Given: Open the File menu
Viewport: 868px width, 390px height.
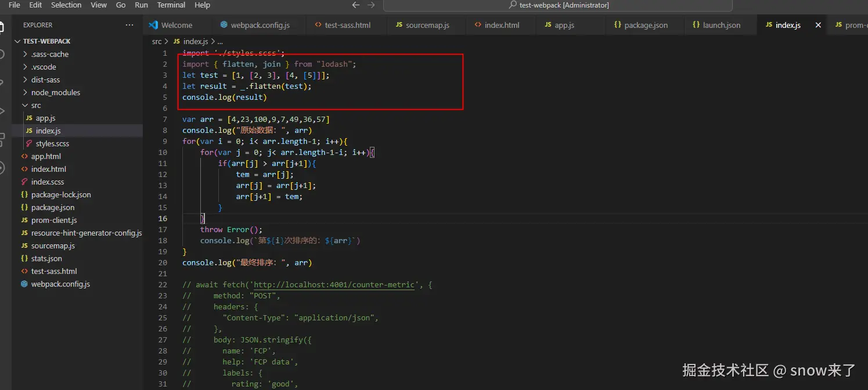Looking at the screenshot, I should (15, 5).
